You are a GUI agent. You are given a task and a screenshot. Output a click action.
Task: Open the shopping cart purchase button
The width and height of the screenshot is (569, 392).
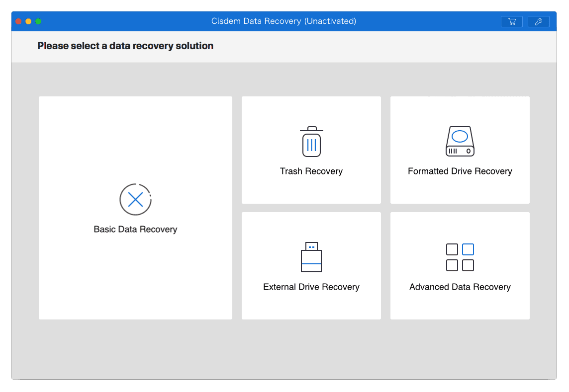[511, 22]
